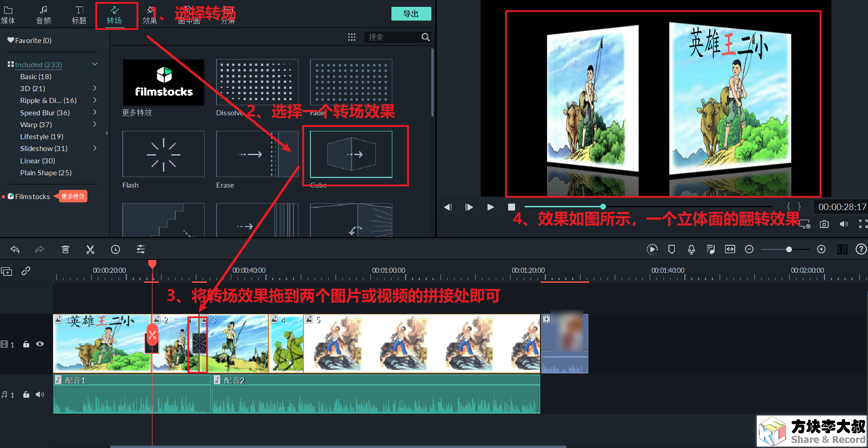Toggle the grid view icon
Screen dimensions: 868x448
(x=352, y=37)
